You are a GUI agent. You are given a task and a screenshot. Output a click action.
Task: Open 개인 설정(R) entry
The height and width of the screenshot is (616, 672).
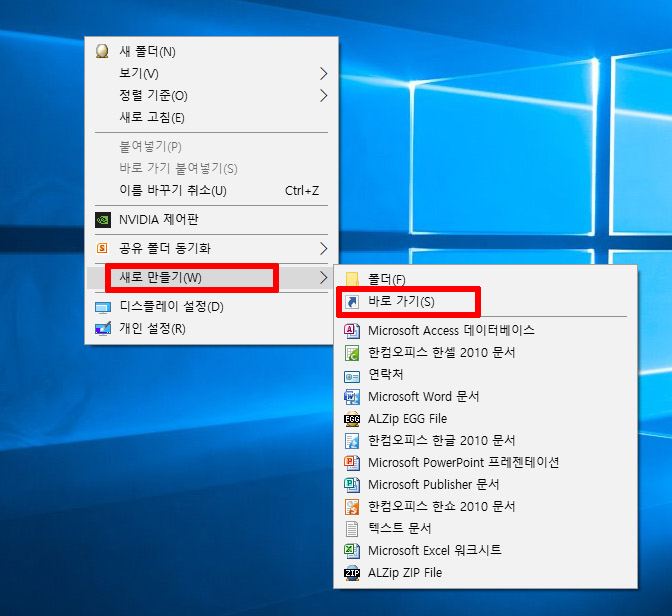[211, 329]
